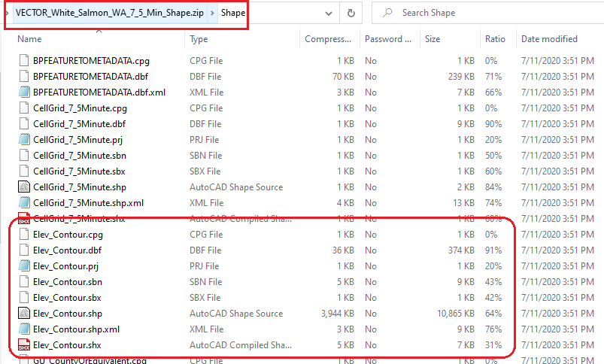Select file name Elev_Contour.dbf
The image size is (604, 364).
(67, 250)
